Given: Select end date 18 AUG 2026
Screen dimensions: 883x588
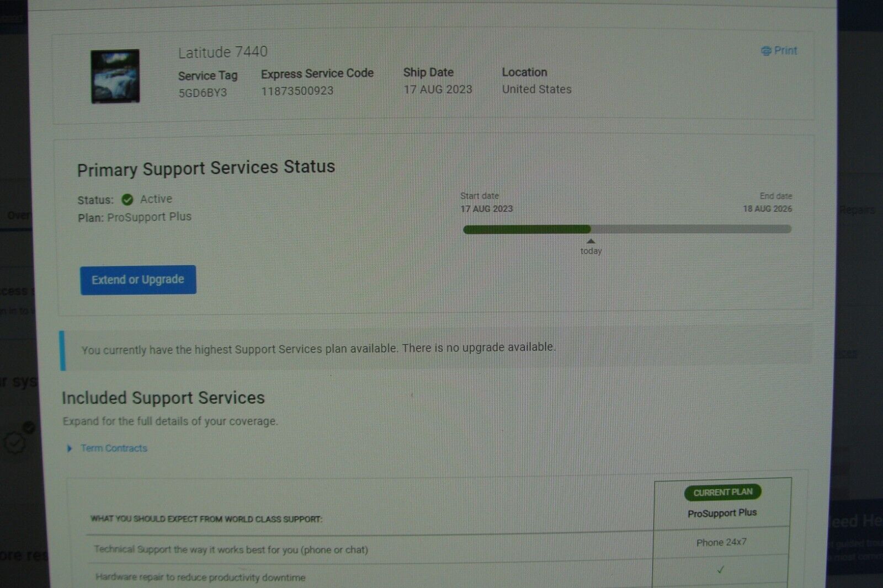Looking at the screenshot, I should pos(767,209).
